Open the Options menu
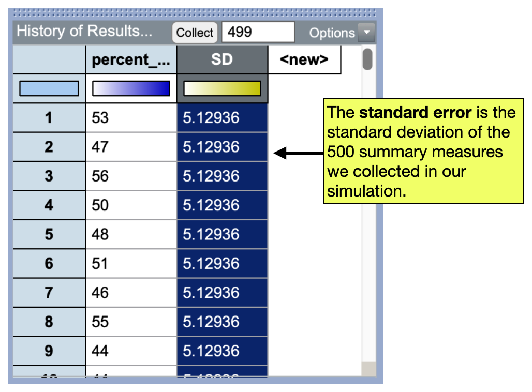Viewport: 532px width, 392px height. click(x=333, y=33)
